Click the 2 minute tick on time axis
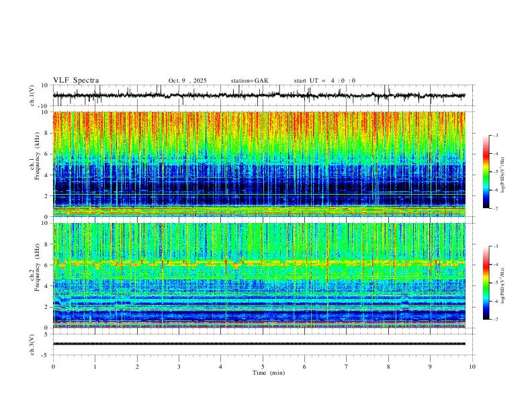 (137, 367)
